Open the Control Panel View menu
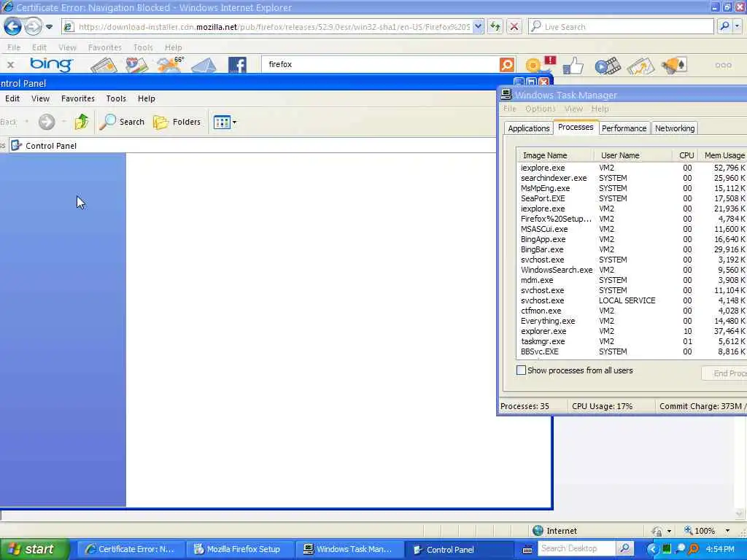The image size is (747, 560). [40, 98]
